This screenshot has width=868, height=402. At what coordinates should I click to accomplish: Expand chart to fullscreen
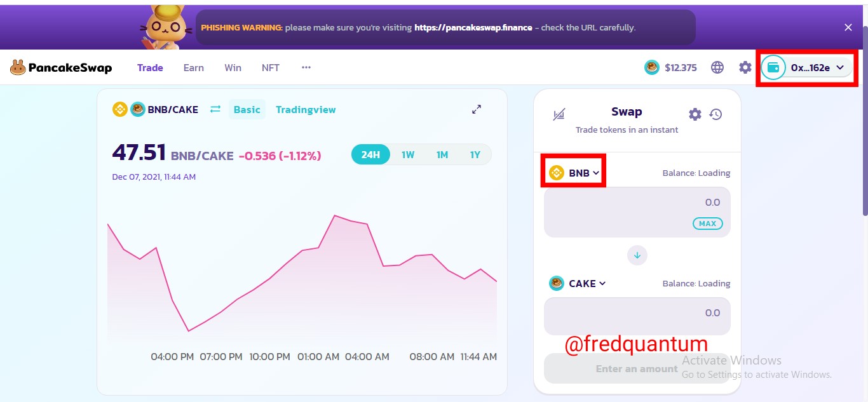pos(477,109)
